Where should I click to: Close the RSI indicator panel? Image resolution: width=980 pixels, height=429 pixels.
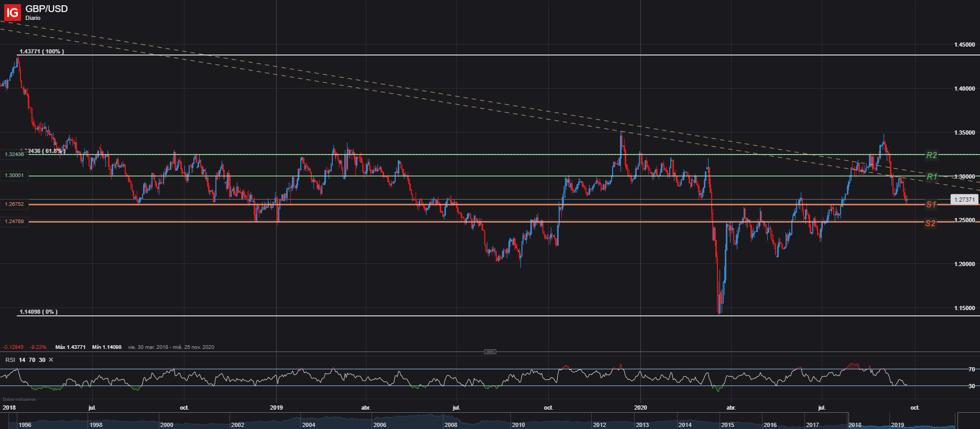tap(51, 360)
